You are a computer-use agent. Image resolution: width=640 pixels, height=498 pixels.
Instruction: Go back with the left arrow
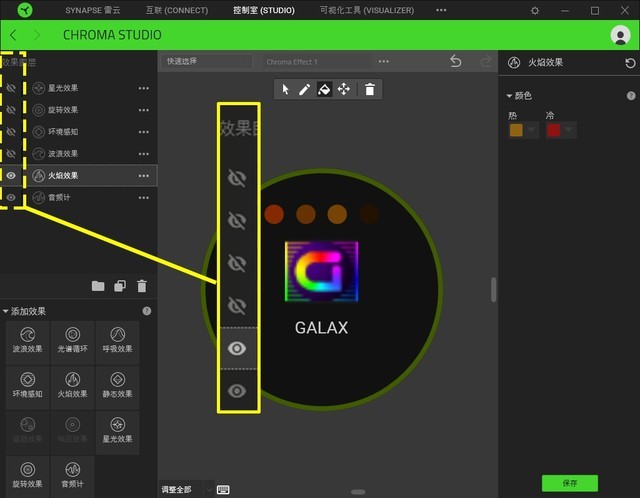point(13,35)
